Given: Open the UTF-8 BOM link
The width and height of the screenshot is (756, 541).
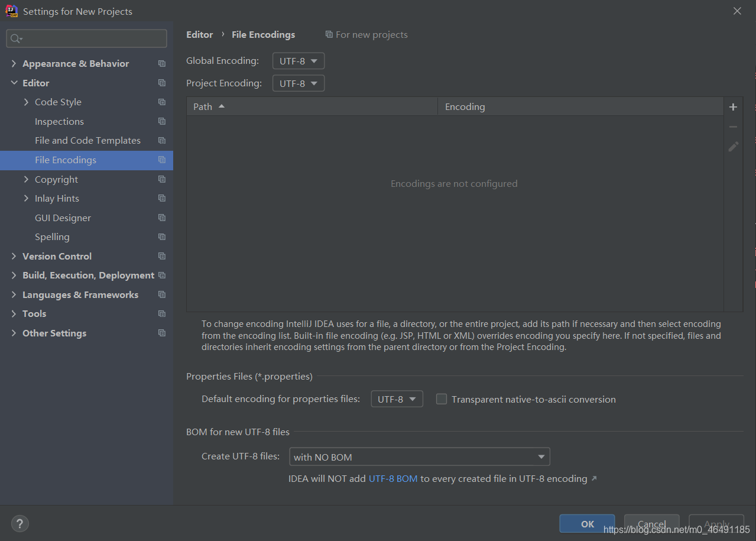Looking at the screenshot, I should point(393,479).
